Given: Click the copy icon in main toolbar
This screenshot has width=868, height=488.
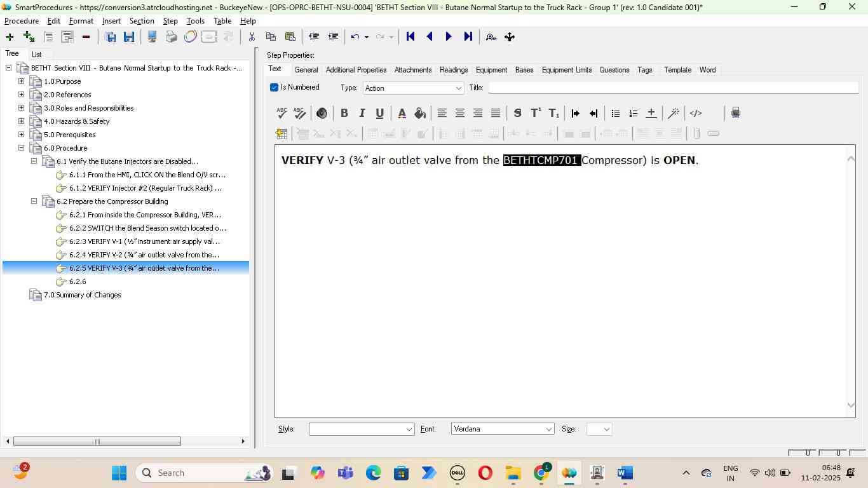Looking at the screenshot, I should tap(271, 37).
